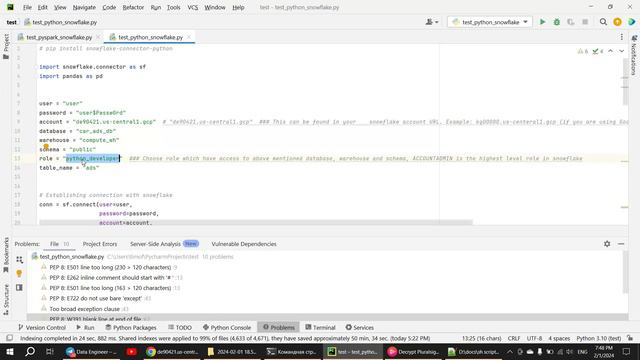Click the orange IDE update icon

tap(617, 22)
